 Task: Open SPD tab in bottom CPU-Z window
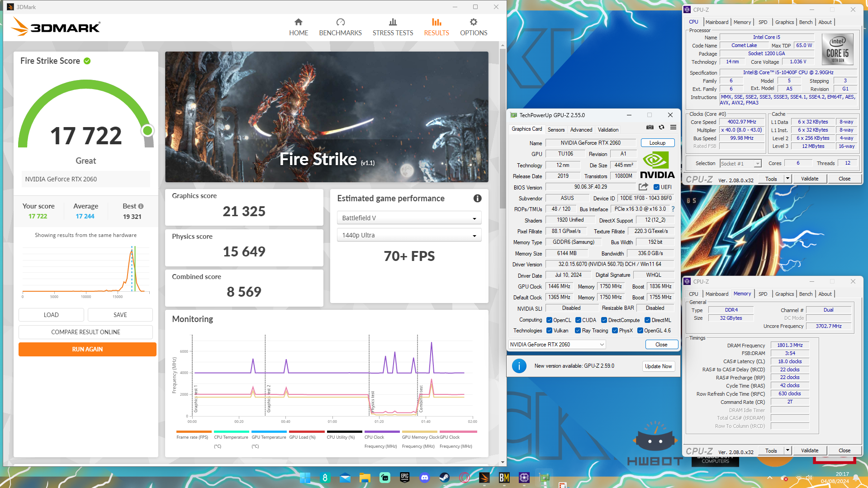763,294
